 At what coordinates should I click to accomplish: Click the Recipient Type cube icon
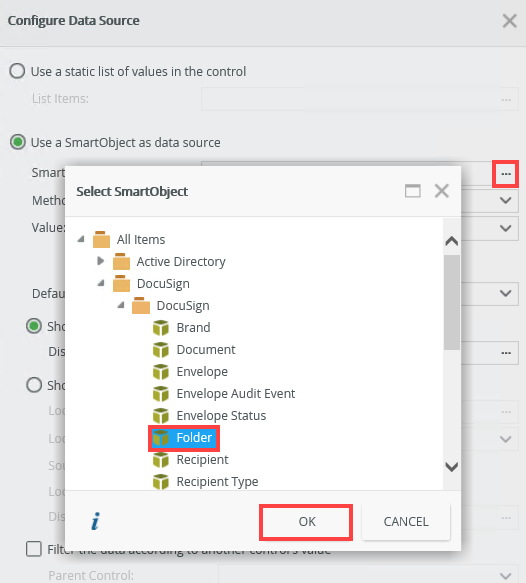tap(161, 481)
